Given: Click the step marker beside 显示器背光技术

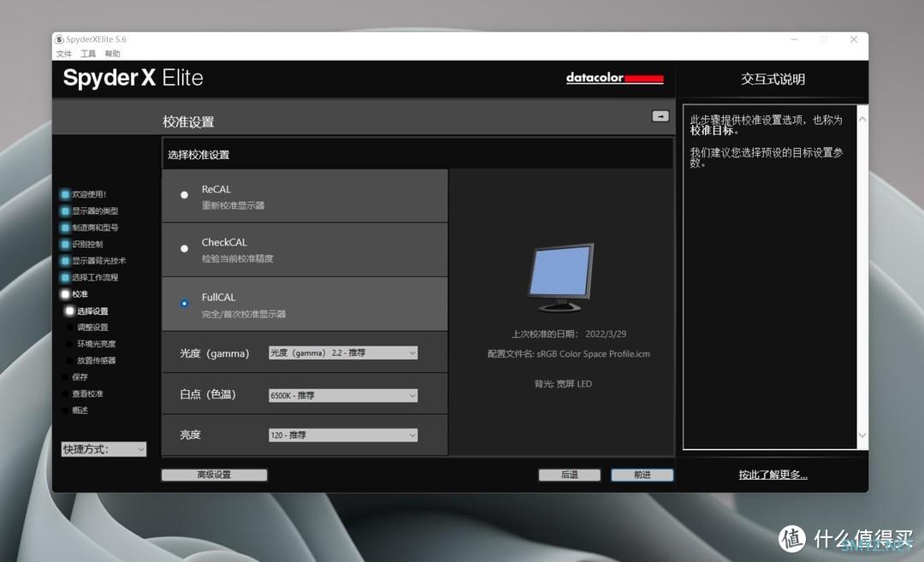Looking at the screenshot, I should tap(65, 260).
